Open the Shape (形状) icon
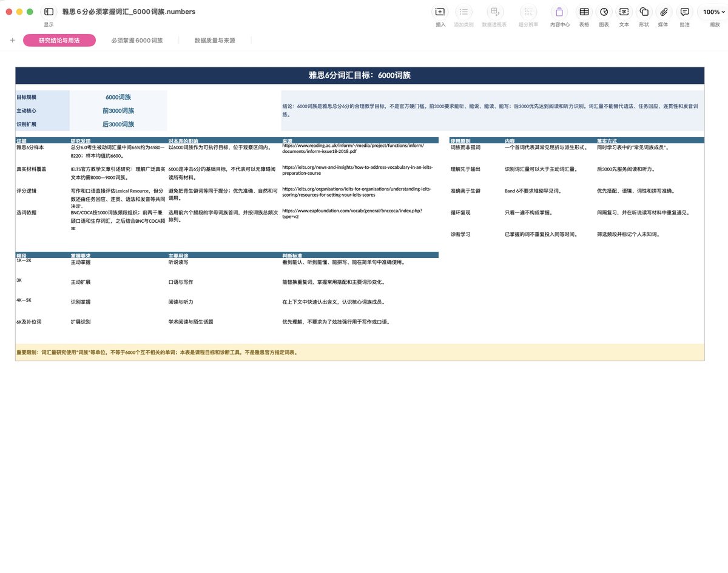The height and width of the screenshot is (573, 728). pyautogui.click(x=644, y=12)
